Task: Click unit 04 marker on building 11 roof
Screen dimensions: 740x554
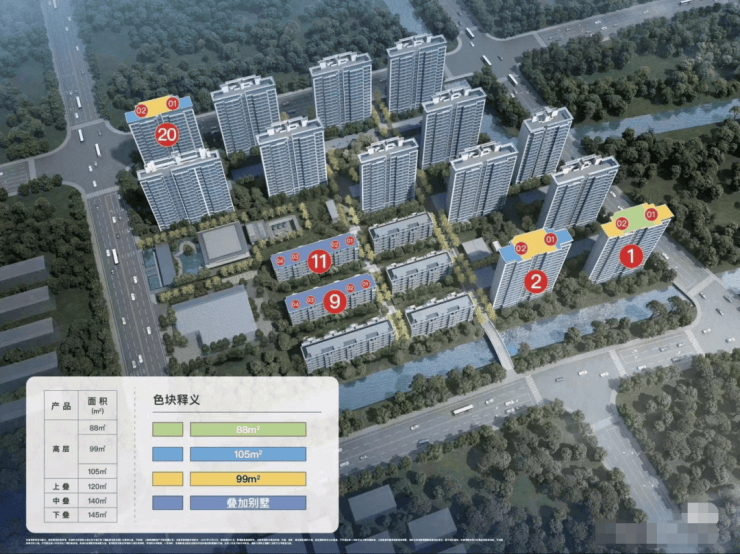Action: [280, 260]
